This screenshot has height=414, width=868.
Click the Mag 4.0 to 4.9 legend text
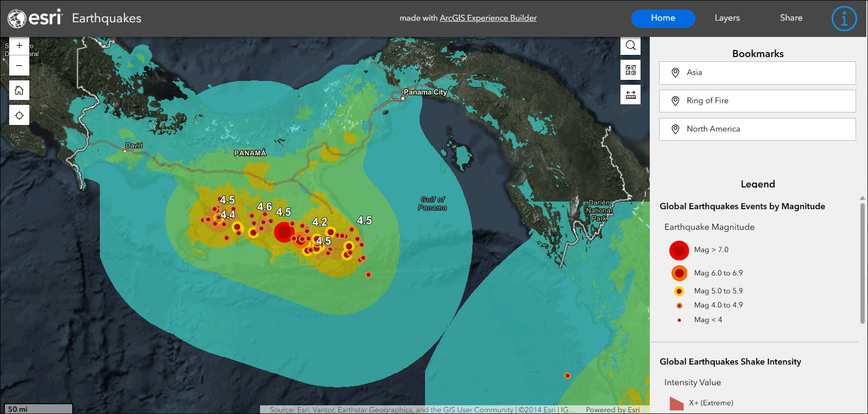718,305
